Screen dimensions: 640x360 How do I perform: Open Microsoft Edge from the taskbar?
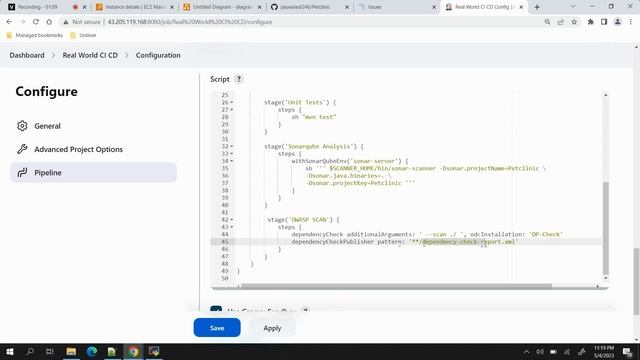[x=91, y=351]
